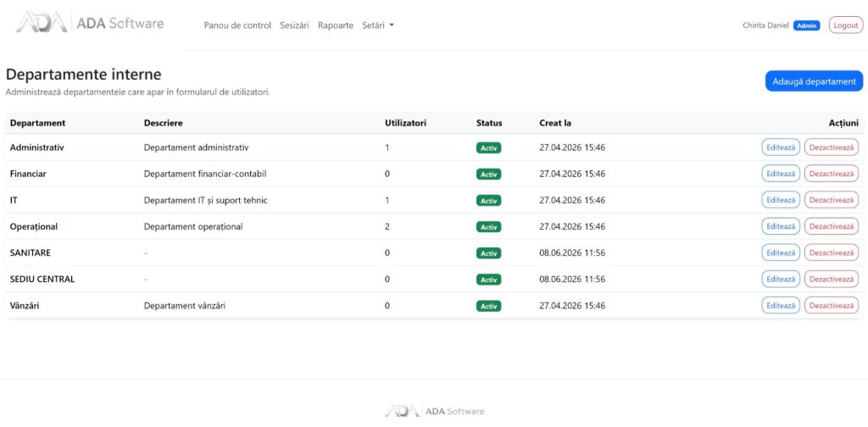Expand the Setări dropdown menu

378,25
